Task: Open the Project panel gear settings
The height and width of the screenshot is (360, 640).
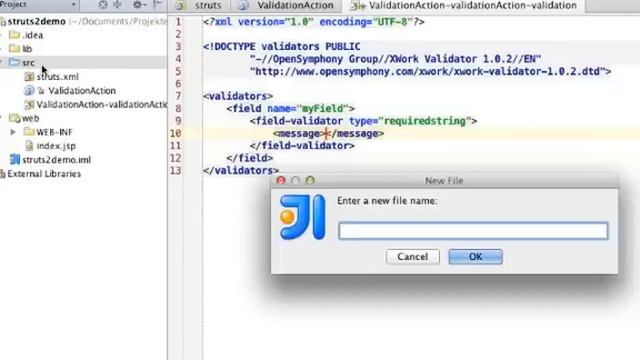Action: coord(138,4)
